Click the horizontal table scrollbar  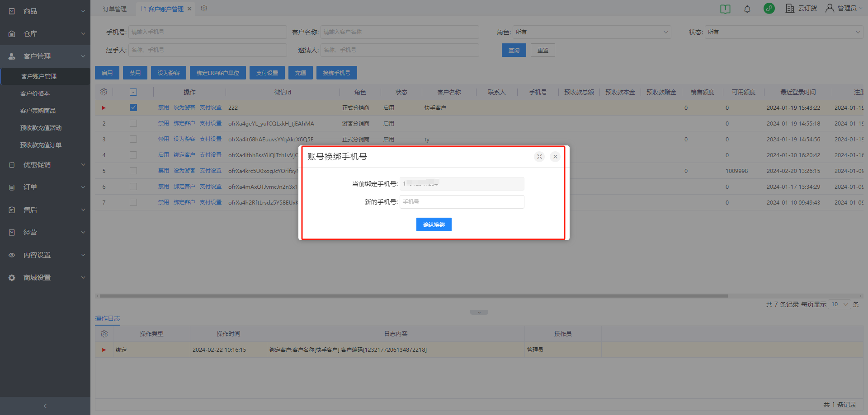(414, 296)
